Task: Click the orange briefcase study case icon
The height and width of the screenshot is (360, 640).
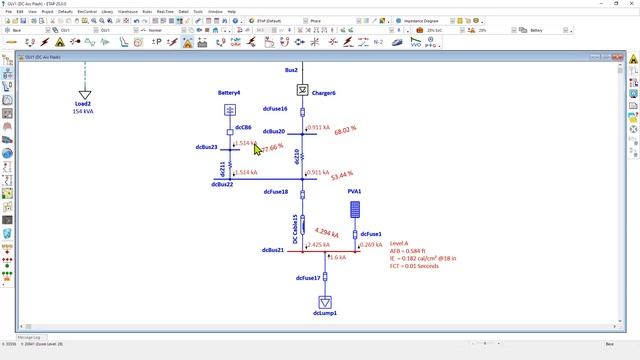Action: click(420, 30)
